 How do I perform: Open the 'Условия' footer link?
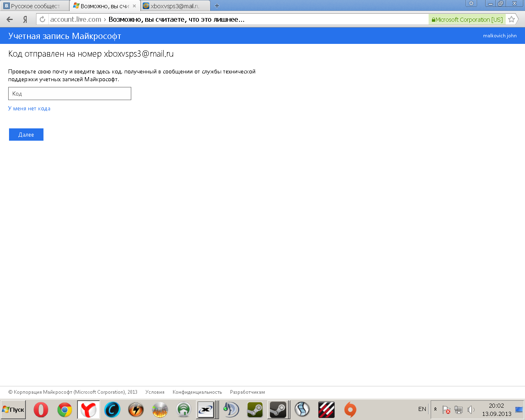coord(155,392)
